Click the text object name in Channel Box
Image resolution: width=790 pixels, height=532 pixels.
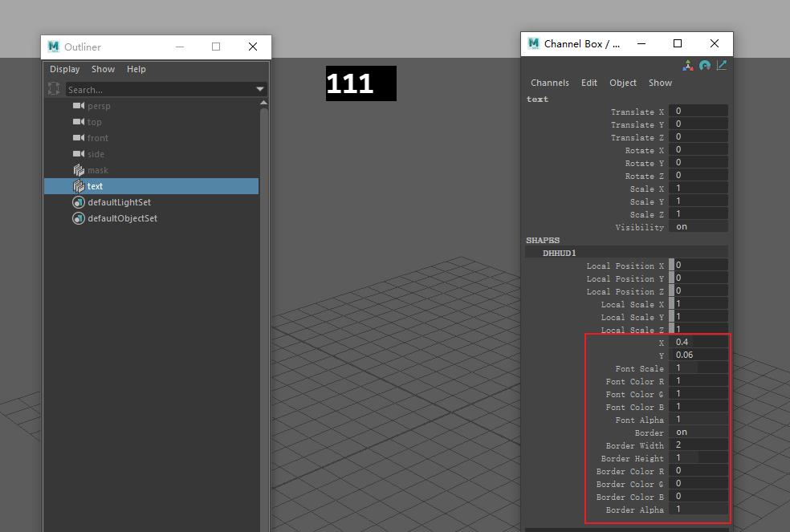pos(537,99)
